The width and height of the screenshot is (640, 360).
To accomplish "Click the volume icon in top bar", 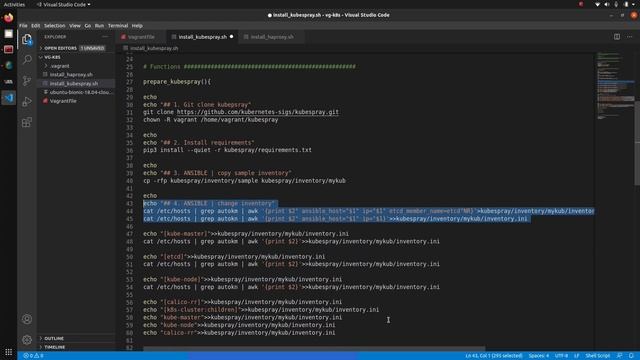I will 607,4.
